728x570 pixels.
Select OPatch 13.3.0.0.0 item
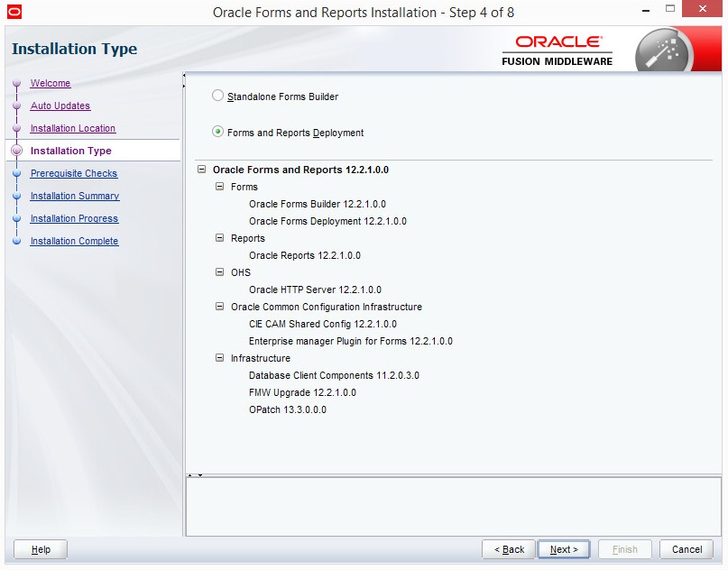[x=288, y=409]
